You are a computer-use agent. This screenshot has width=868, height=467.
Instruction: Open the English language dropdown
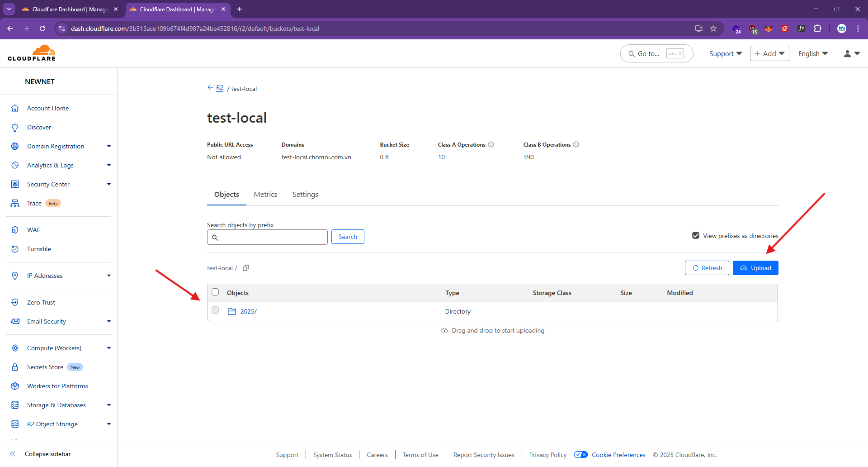813,53
